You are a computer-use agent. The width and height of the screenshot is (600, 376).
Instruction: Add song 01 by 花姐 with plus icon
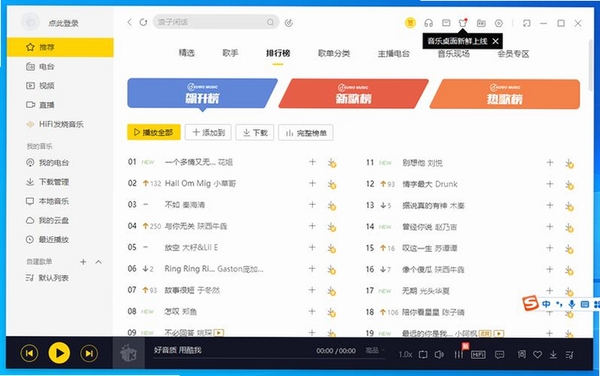[x=312, y=162]
